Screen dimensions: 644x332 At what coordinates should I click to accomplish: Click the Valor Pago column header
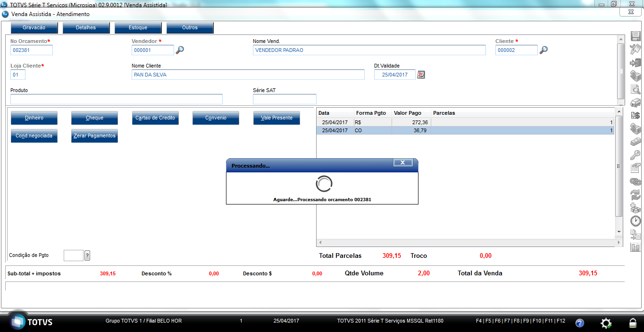411,113
